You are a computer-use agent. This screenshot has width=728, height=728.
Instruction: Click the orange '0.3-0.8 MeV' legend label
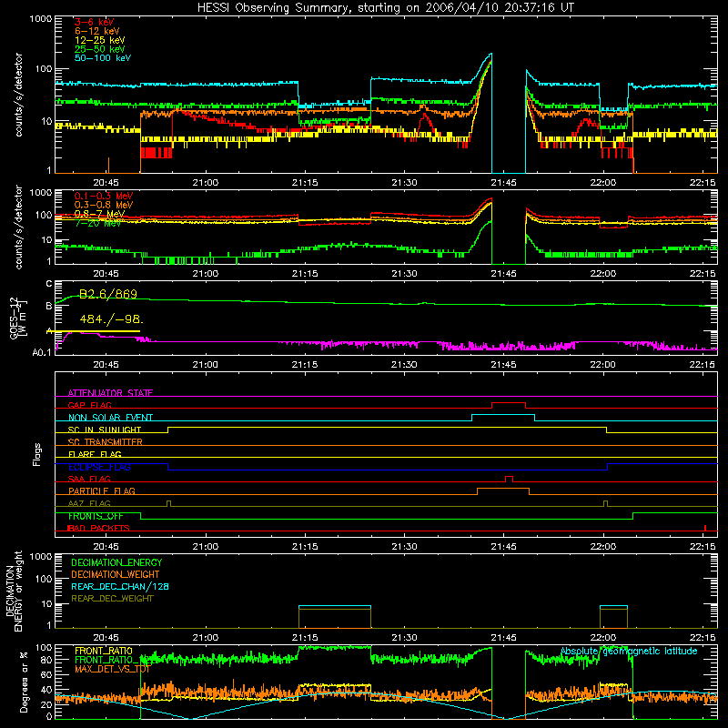(x=104, y=205)
